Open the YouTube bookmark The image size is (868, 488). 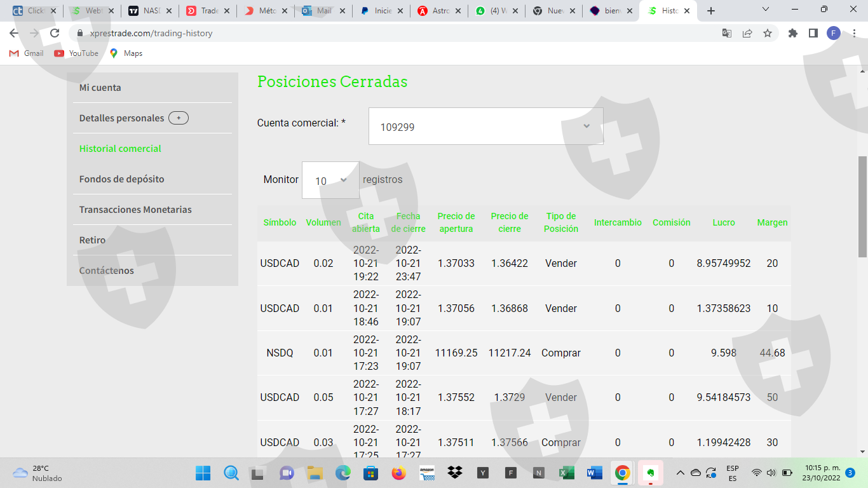click(x=76, y=53)
